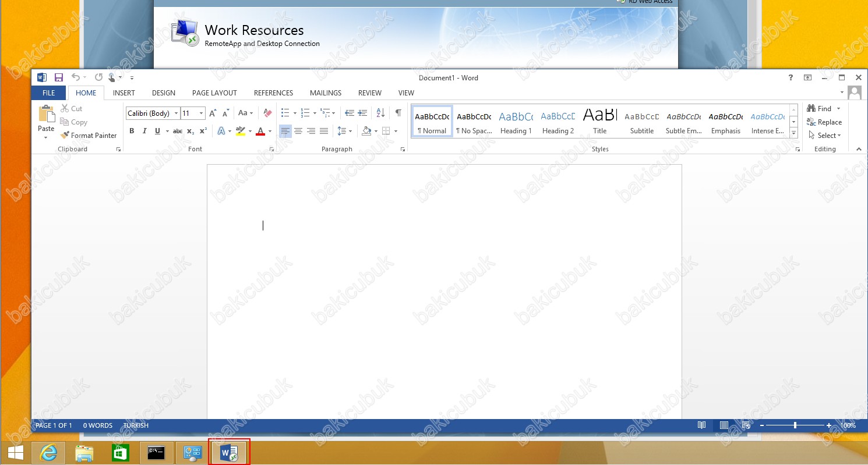The image size is (868, 465).
Task: Switch to the INSERT tab
Action: pyautogui.click(x=124, y=93)
